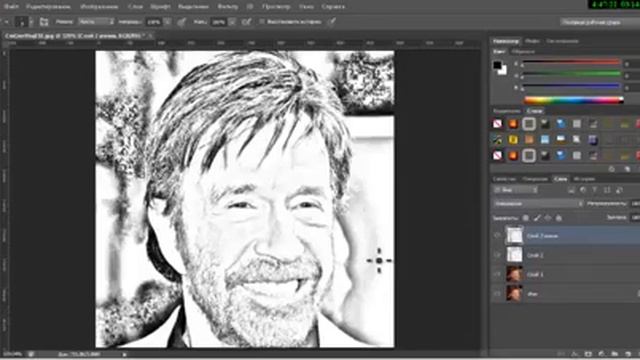Create a new layer icon

(x=627, y=354)
